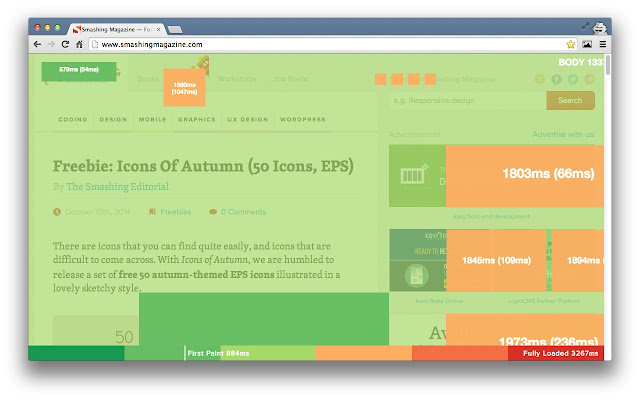Click the 1973ms (236ms) overlay

point(525,330)
